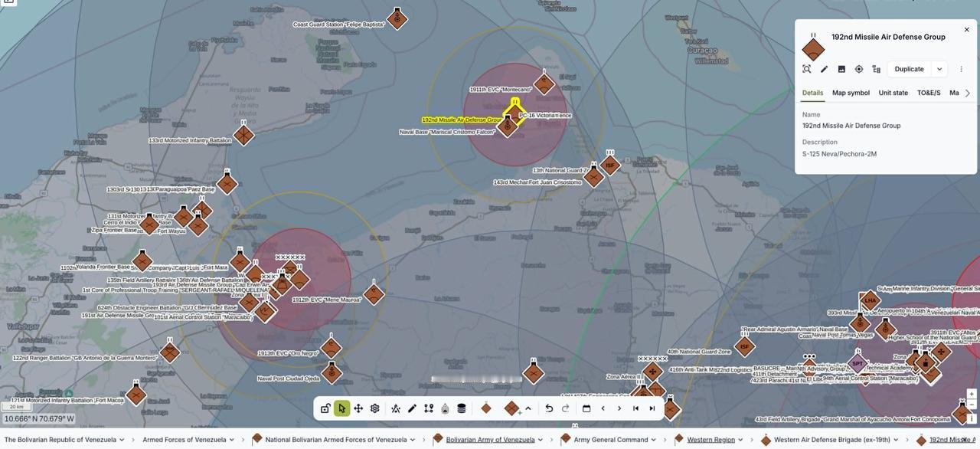Expand chevron after Bolivarian Republic of Venezuela
This screenshot has height=449, width=980.
coord(122,440)
